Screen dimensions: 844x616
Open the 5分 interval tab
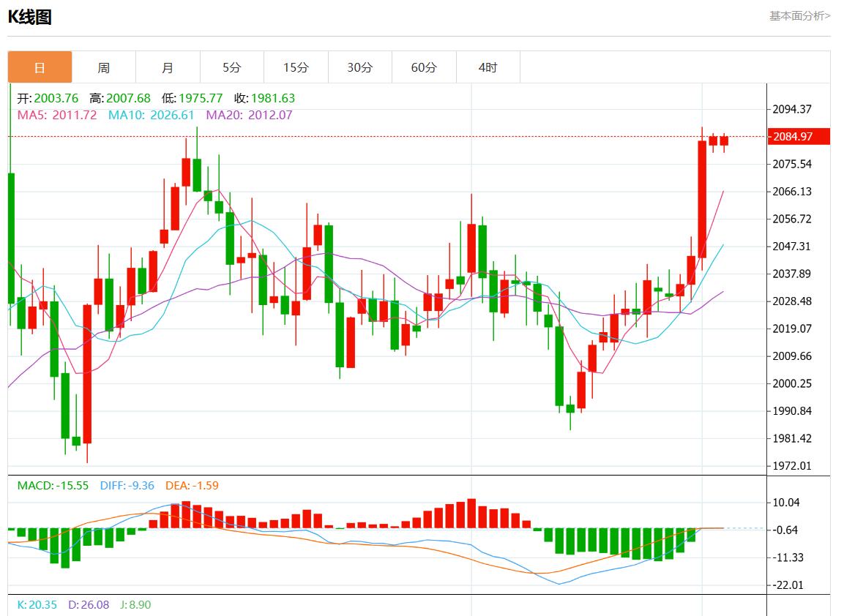point(232,67)
